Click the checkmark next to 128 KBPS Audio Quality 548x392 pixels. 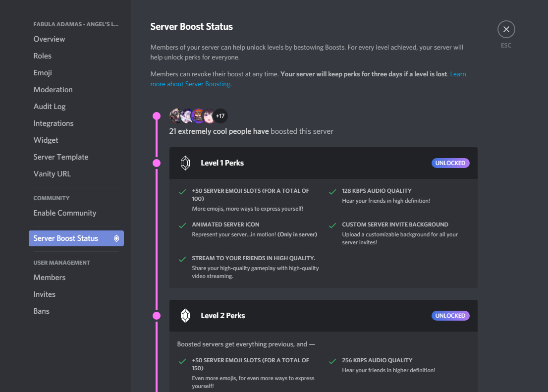pyautogui.click(x=331, y=192)
